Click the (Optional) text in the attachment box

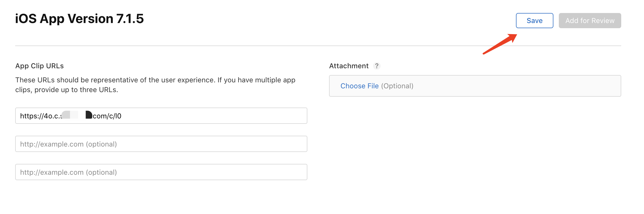tap(397, 86)
